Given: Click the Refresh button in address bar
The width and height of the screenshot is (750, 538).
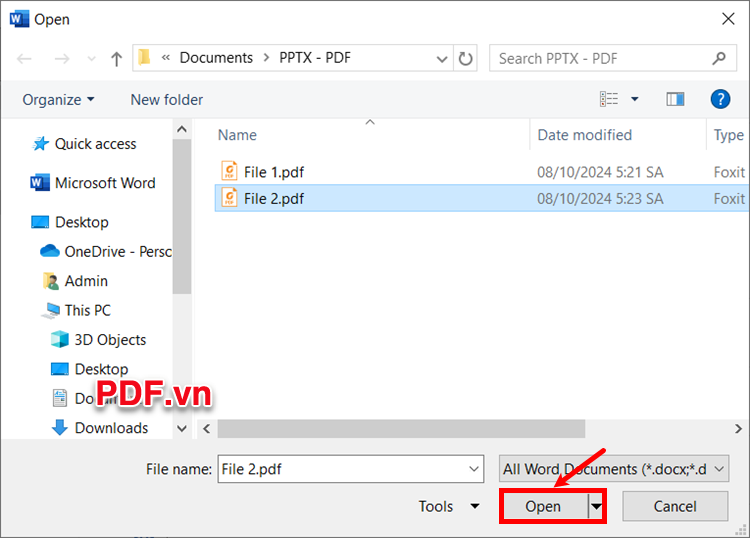Looking at the screenshot, I should point(466,59).
